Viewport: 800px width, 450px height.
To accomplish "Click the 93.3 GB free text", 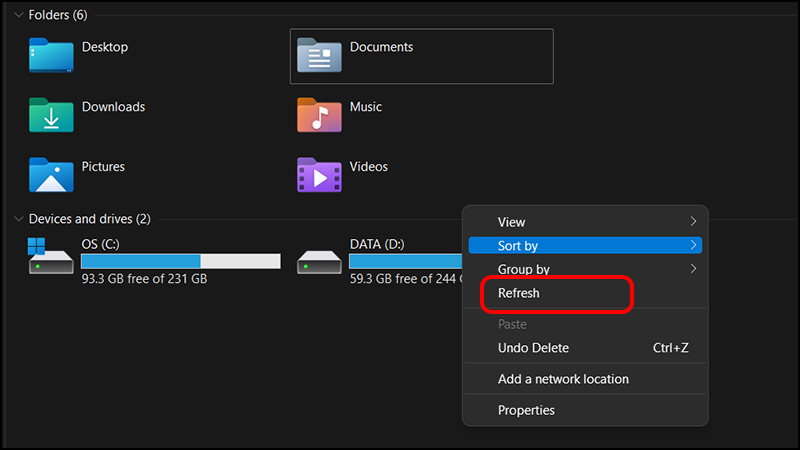I will [x=144, y=280].
